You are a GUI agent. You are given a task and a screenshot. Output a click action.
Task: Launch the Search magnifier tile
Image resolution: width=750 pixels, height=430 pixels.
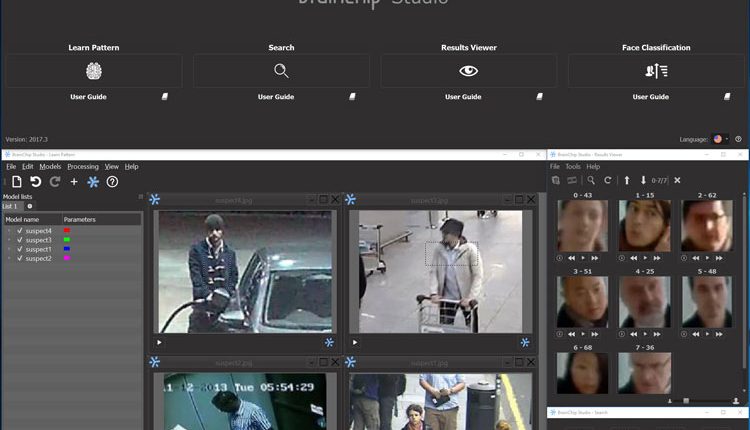point(281,71)
